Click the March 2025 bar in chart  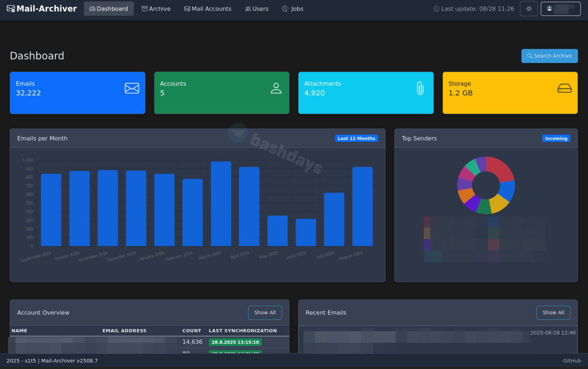coord(221,204)
